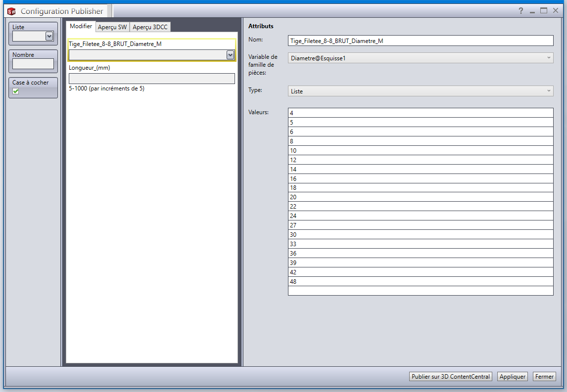Open the Type dropdown set to Liste

(x=420, y=91)
